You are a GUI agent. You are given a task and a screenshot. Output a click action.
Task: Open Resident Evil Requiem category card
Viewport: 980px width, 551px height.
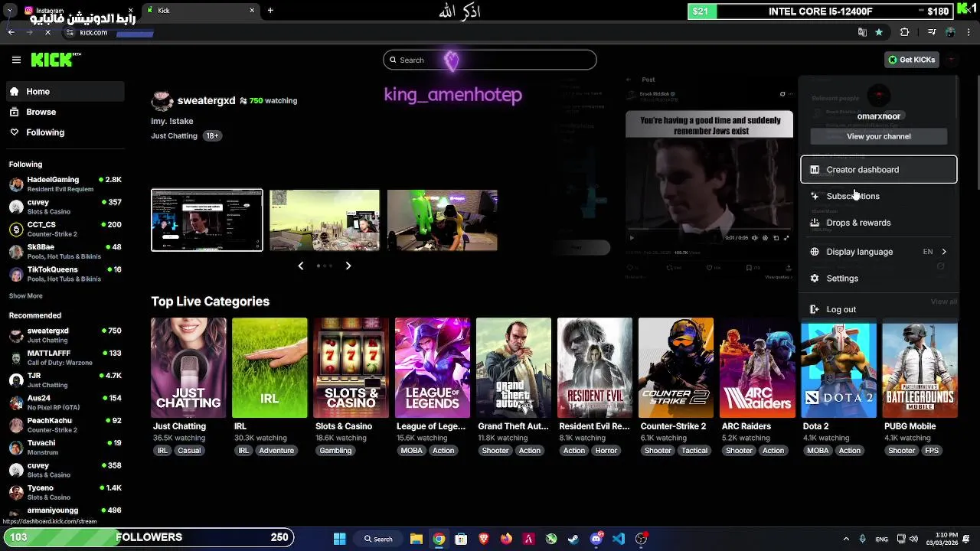click(594, 368)
